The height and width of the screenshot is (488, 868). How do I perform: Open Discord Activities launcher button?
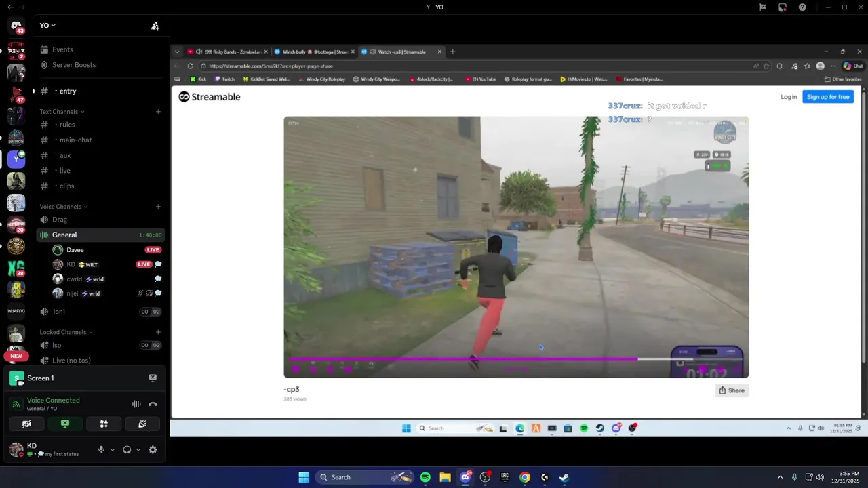click(104, 424)
